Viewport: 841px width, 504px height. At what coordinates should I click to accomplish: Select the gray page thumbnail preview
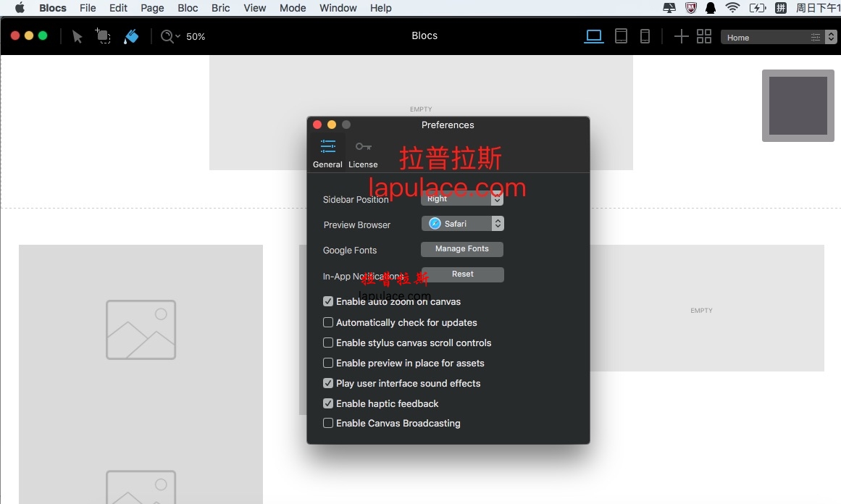[x=798, y=106]
